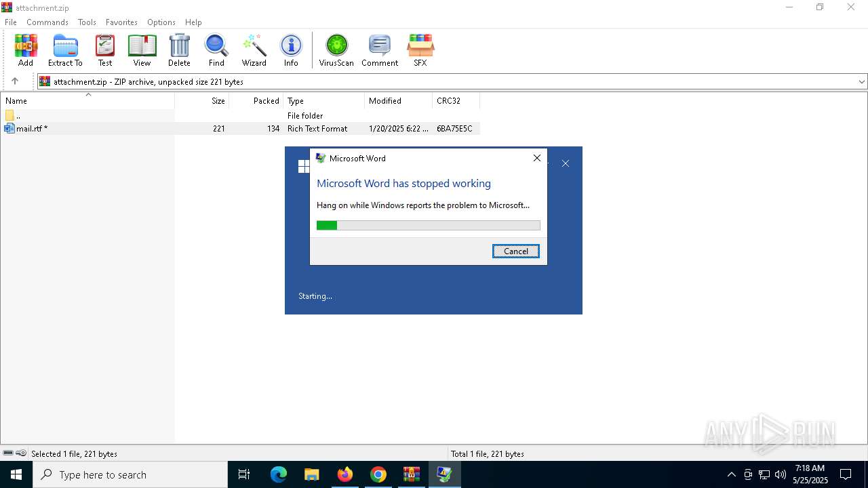Launch Google Chrome from the taskbar
This screenshot has width=868, height=488.
pos(378,474)
